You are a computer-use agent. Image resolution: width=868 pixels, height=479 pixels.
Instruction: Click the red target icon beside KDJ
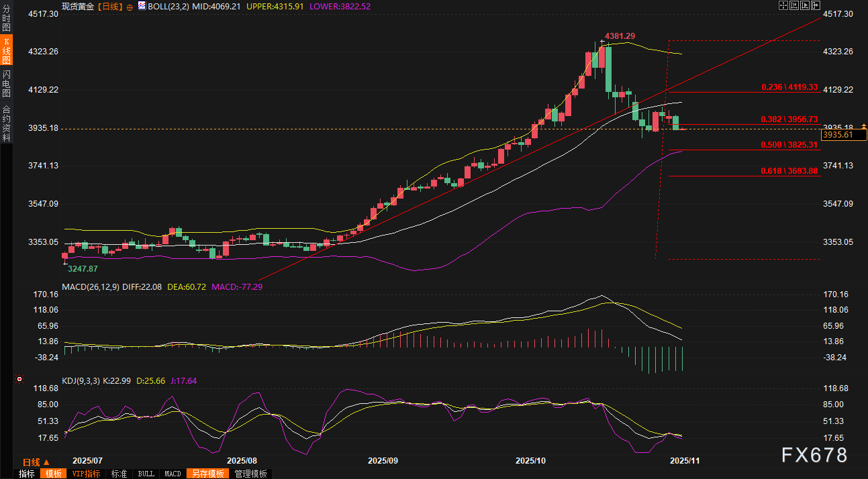(x=19, y=380)
